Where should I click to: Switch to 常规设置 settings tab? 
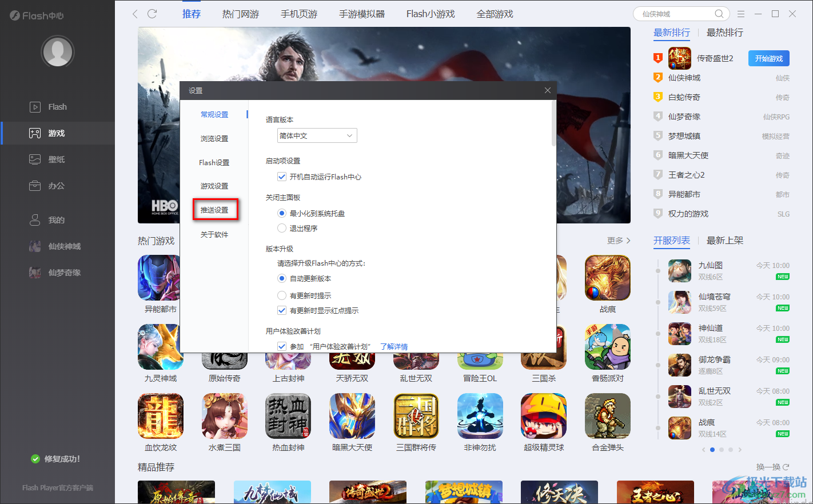(x=214, y=114)
